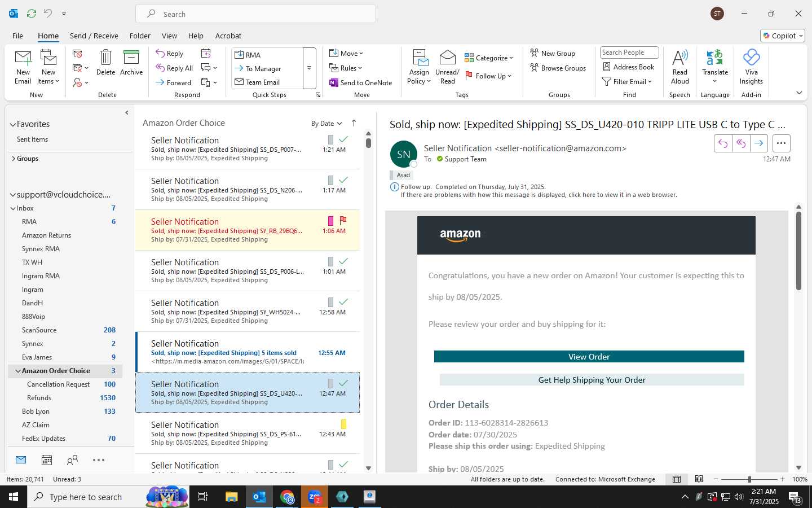Switch to the Folder tab
812x508 pixels.
[140, 36]
